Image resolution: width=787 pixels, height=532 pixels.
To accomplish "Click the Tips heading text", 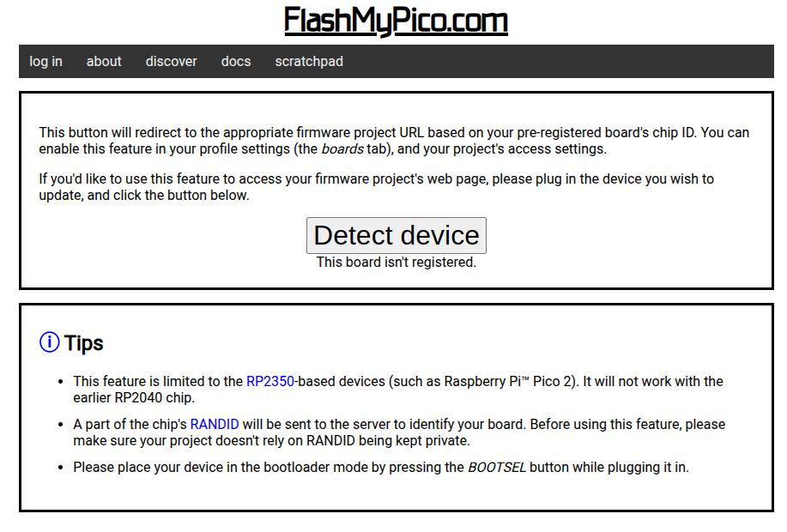I will [84, 342].
